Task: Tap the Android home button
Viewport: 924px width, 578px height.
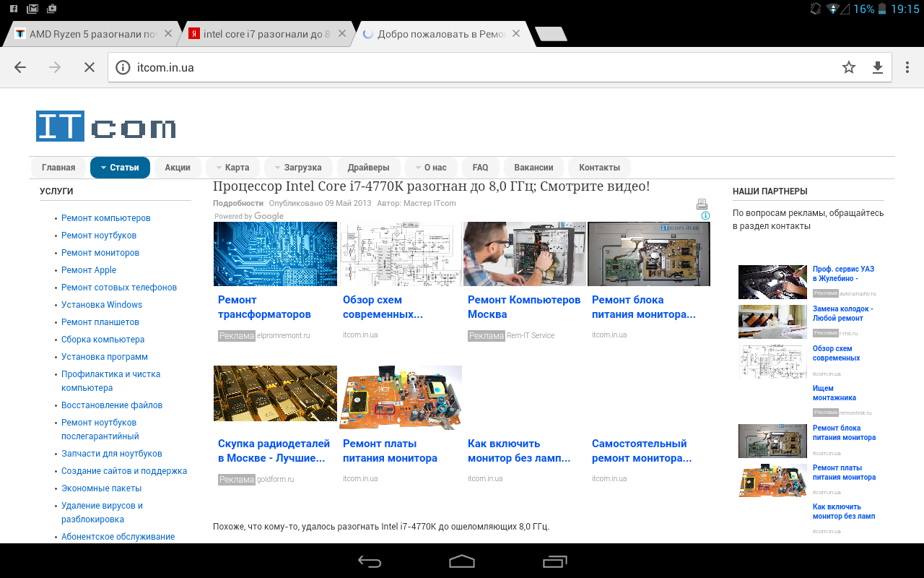Action: (x=462, y=561)
